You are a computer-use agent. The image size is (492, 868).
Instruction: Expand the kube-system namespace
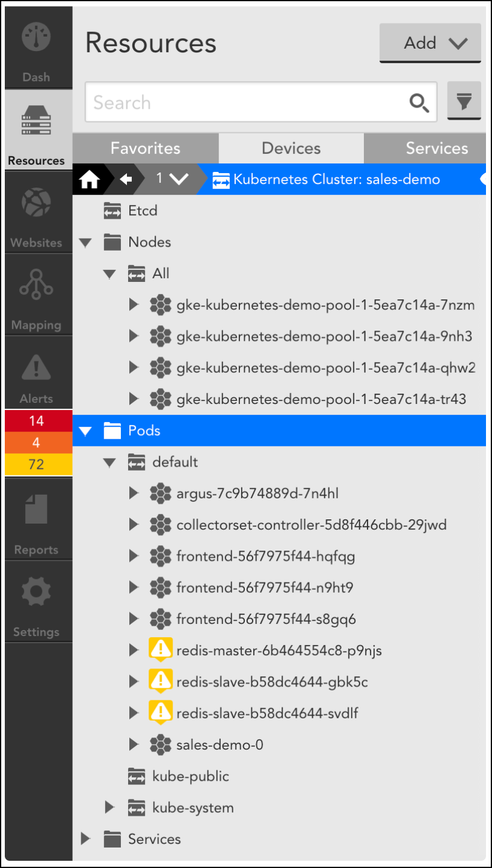pyautogui.click(x=109, y=807)
